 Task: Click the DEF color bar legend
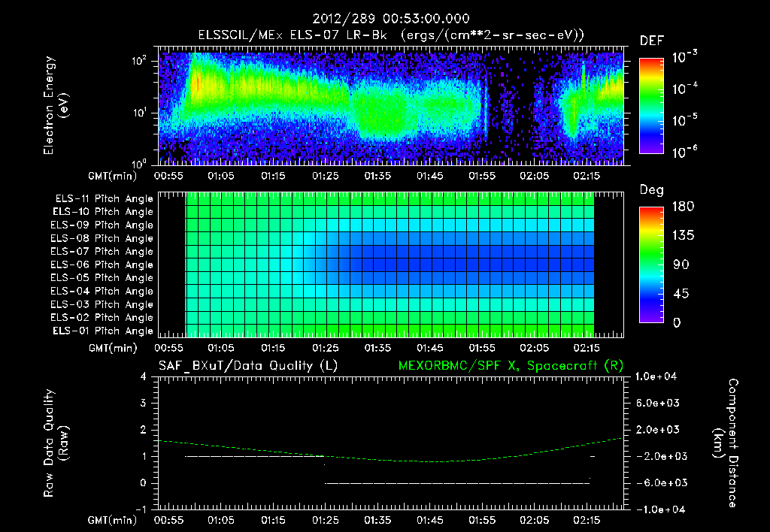point(652,106)
